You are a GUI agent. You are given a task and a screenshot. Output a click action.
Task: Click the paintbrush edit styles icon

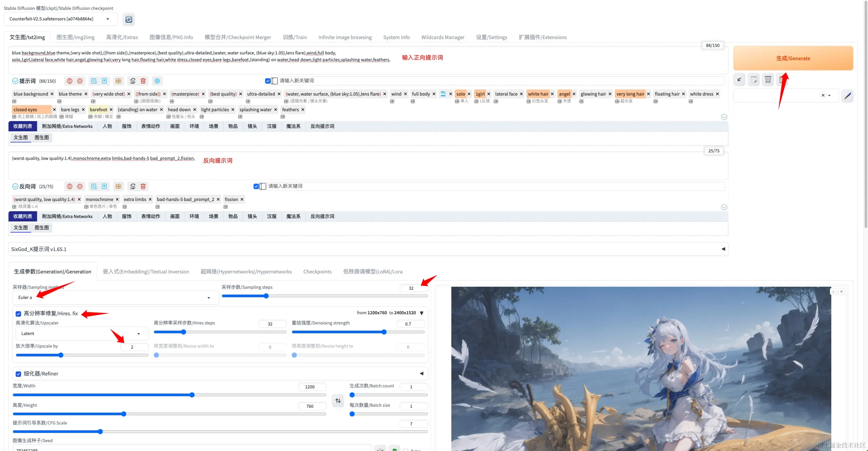[847, 96]
